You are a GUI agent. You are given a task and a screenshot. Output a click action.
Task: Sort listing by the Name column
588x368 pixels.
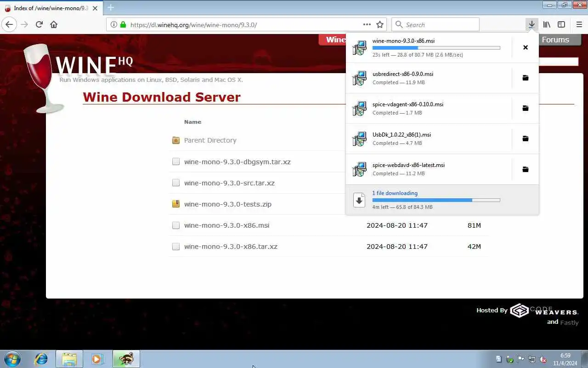coord(192,122)
